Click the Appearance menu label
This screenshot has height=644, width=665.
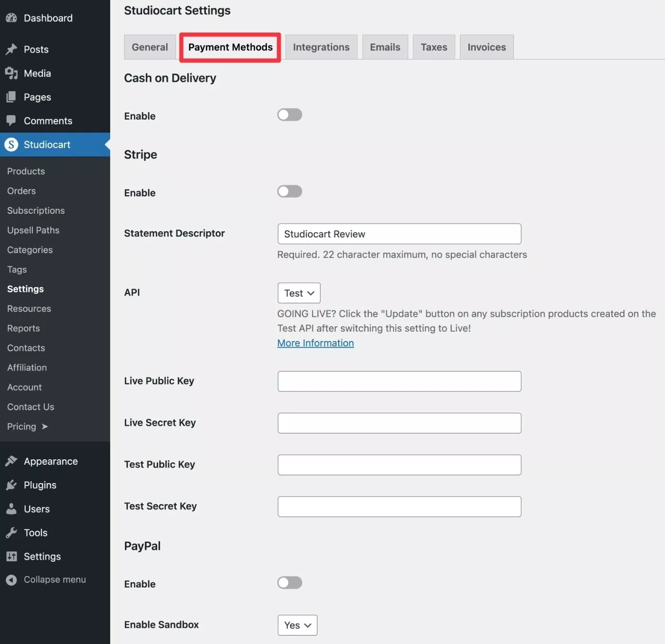51,461
